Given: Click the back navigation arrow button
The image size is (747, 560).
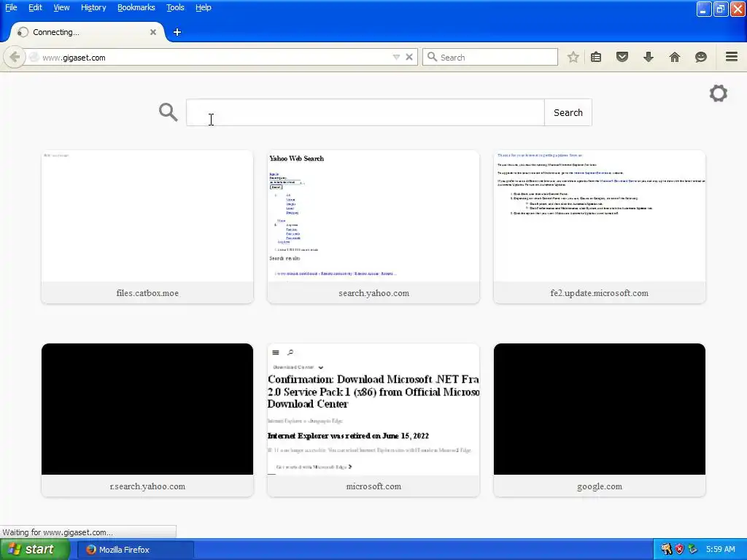Looking at the screenshot, I should [15, 57].
